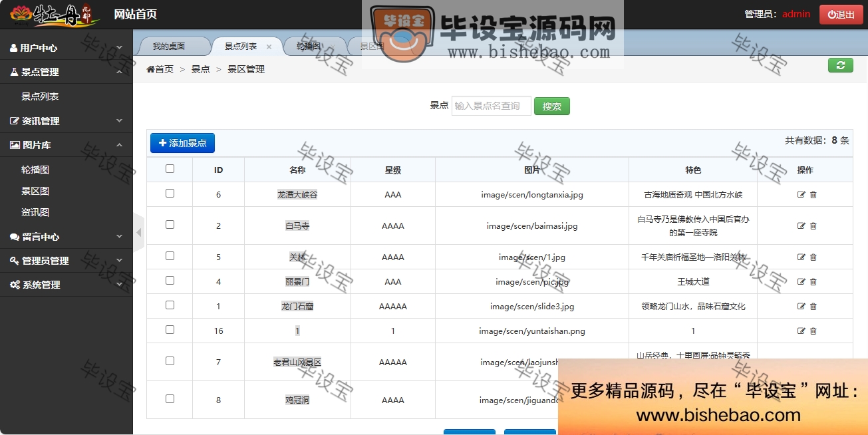Collapse the sidebar with the arrow handle

coord(138,232)
